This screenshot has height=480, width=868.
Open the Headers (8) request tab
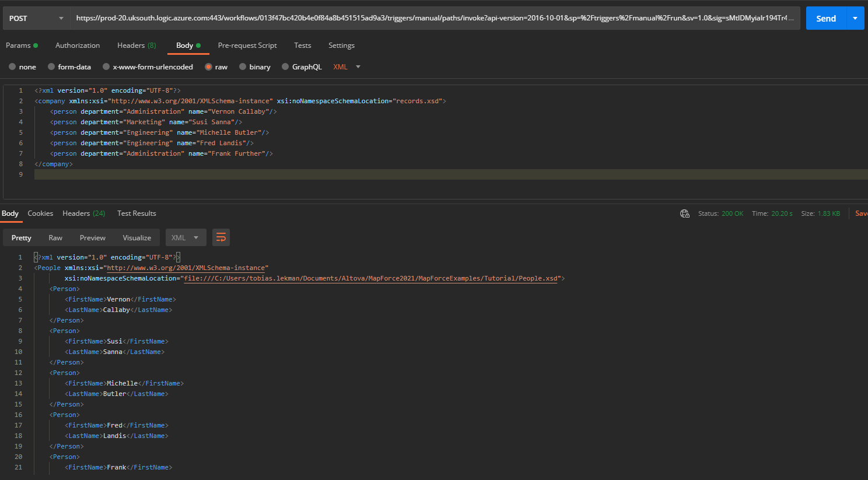pyautogui.click(x=136, y=45)
